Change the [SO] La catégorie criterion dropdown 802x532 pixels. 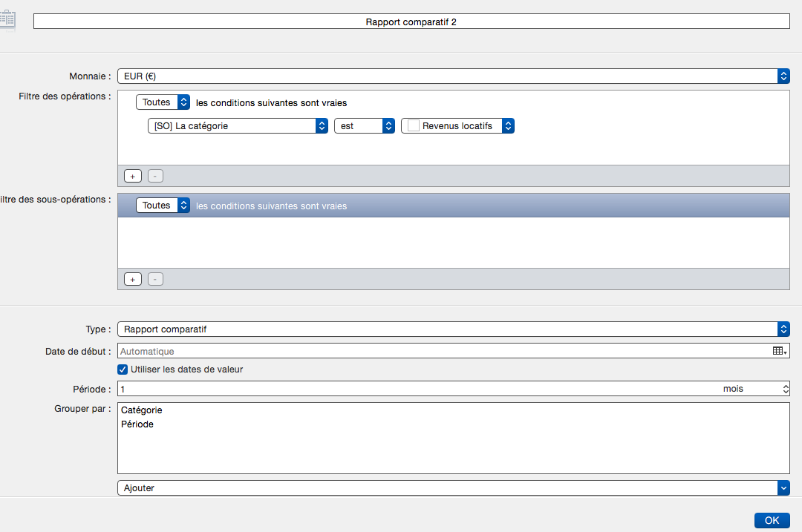pos(238,126)
